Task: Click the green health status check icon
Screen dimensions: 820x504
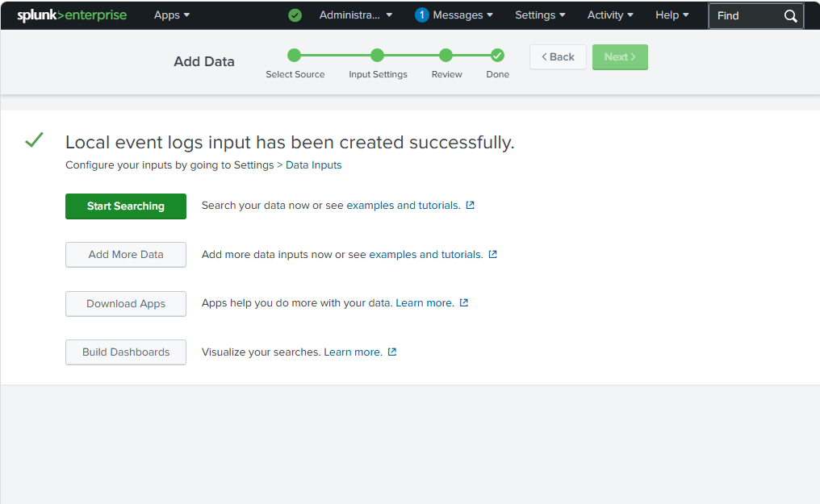Action: 295,15
